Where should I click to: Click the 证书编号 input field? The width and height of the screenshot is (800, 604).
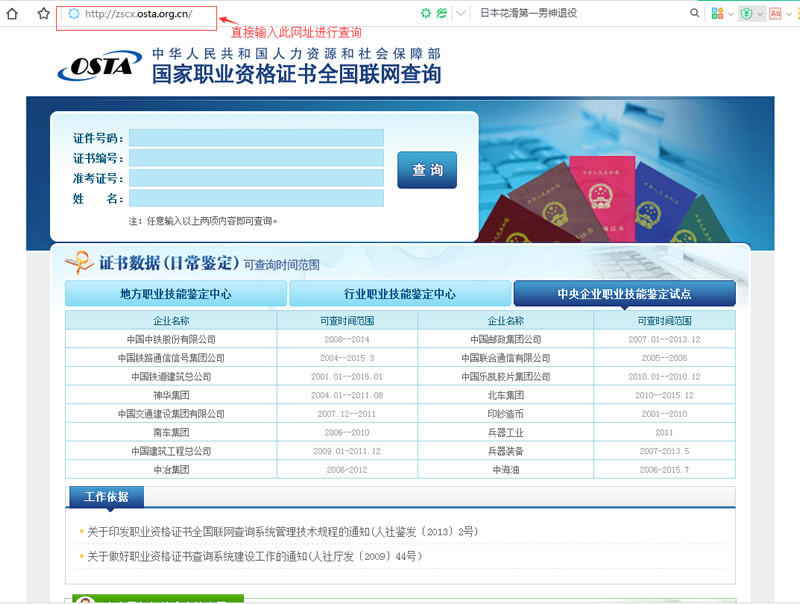(256, 158)
